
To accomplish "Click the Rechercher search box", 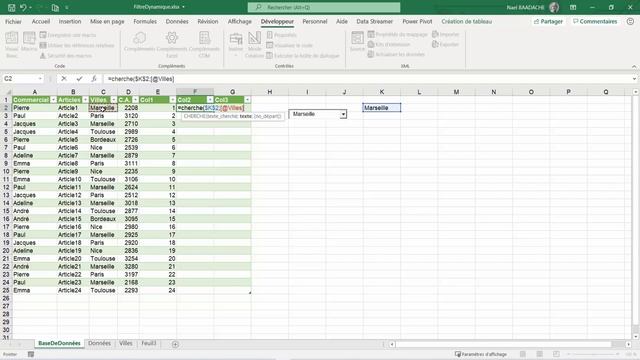I will click(x=324, y=7).
